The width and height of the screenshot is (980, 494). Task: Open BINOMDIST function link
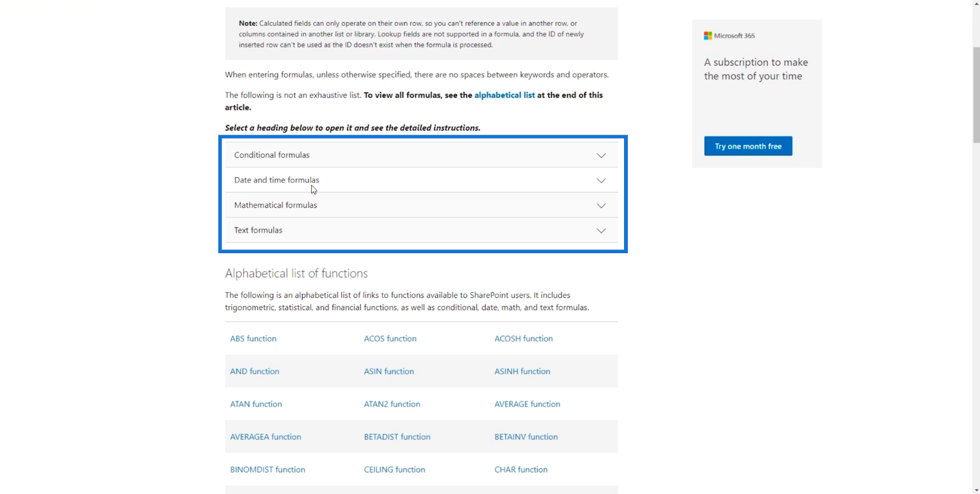tap(268, 469)
